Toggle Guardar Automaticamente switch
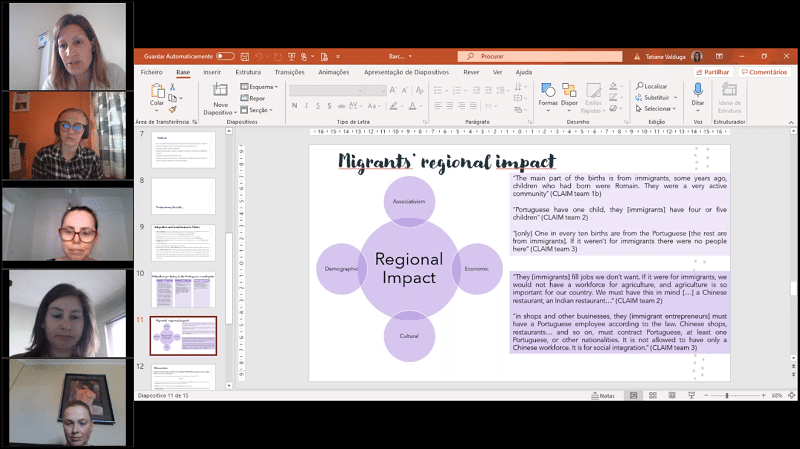Screen dimensions: 800x449 [x=225, y=56]
